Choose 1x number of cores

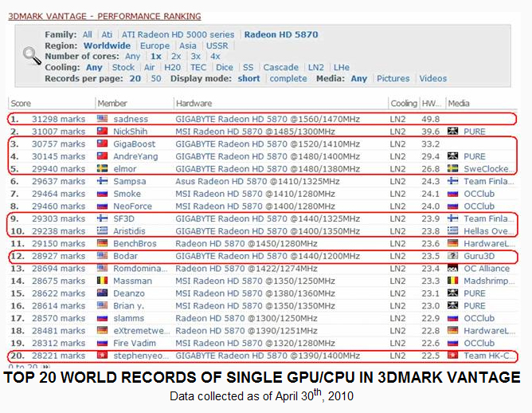pyautogui.click(x=156, y=57)
